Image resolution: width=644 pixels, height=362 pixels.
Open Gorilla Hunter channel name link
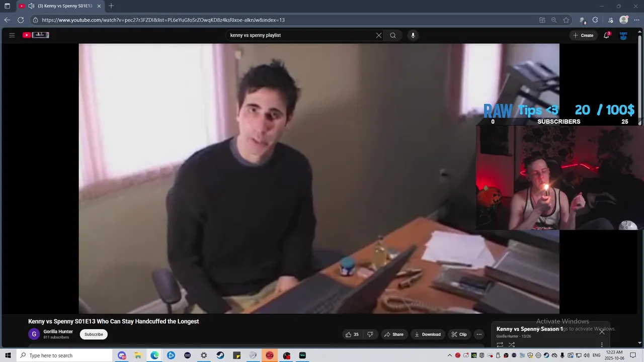(x=58, y=332)
